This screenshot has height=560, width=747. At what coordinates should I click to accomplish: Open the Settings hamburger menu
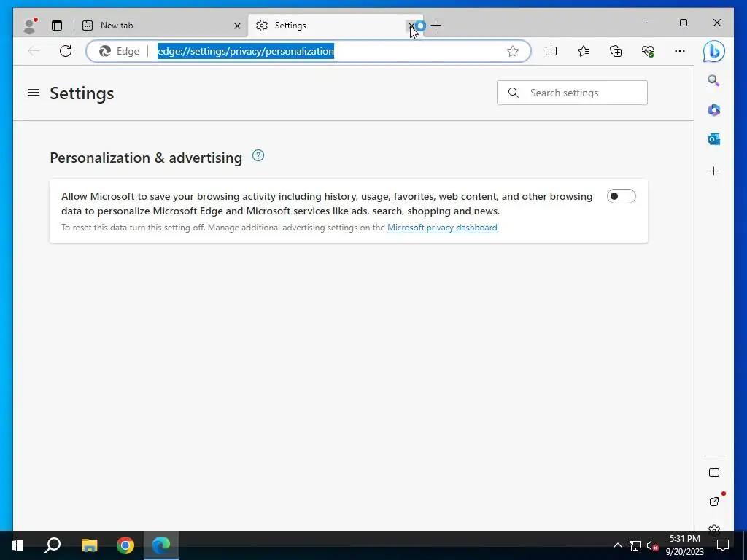(34, 93)
